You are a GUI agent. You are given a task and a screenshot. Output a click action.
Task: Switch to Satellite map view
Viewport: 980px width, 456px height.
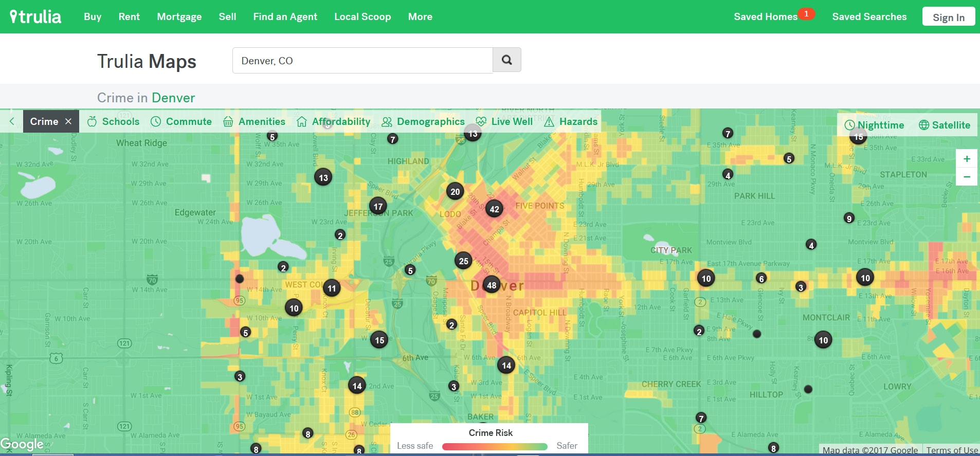point(945,125)
